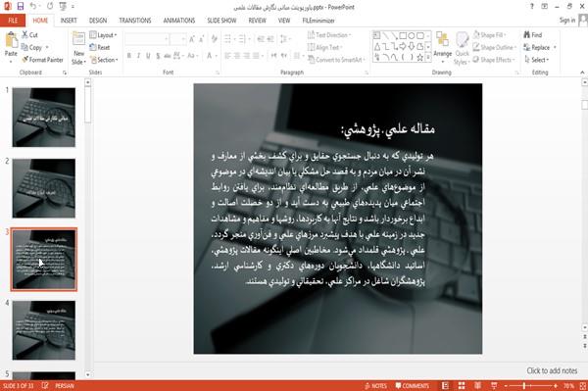Select the Format Painter tool
Image resolution: width=588 pixels, height=391 pixels.
pos(42,60)
